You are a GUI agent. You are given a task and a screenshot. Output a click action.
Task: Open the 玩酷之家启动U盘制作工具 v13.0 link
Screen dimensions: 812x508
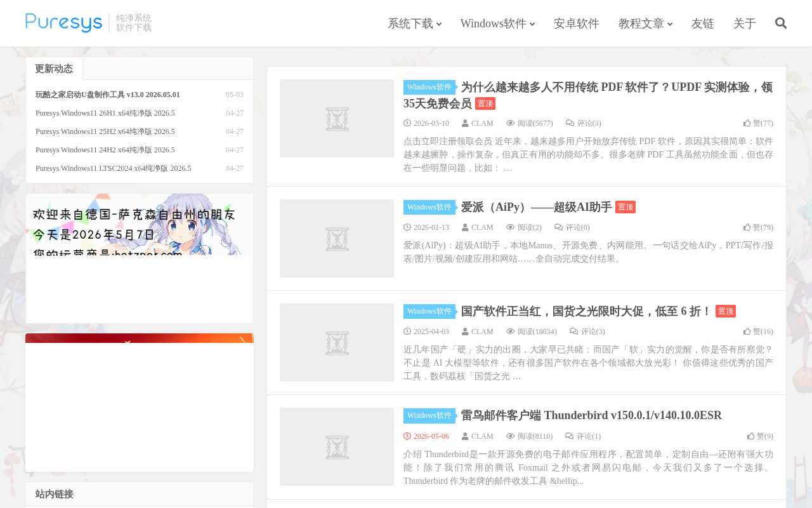(x=108, y=95)
